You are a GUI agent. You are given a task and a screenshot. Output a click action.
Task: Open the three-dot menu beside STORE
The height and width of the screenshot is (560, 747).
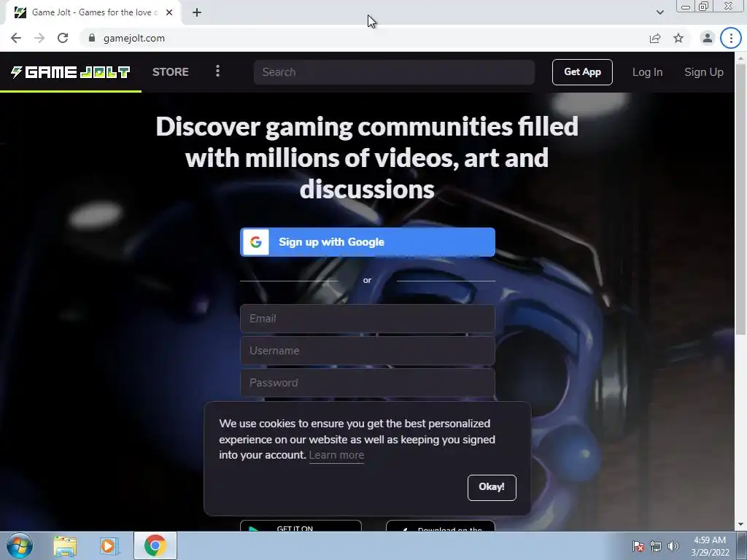point(217,71)
